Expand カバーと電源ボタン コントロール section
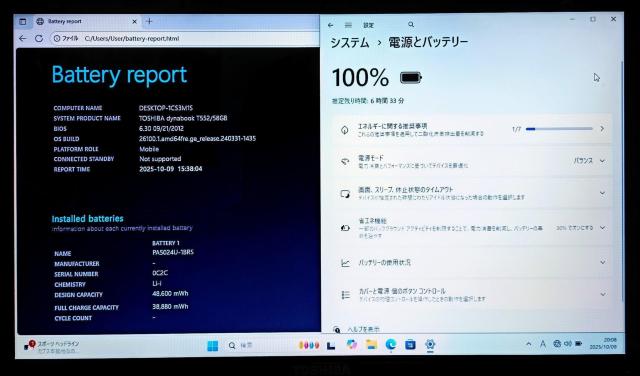640x376 pixels. tap(473, 294)
